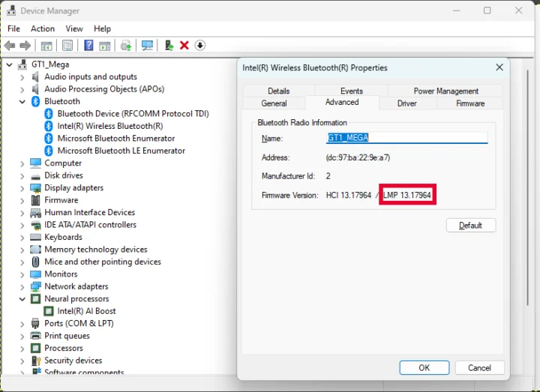Click Cancel in the properties dialog
Screen dimensions: 540x392
479,367
